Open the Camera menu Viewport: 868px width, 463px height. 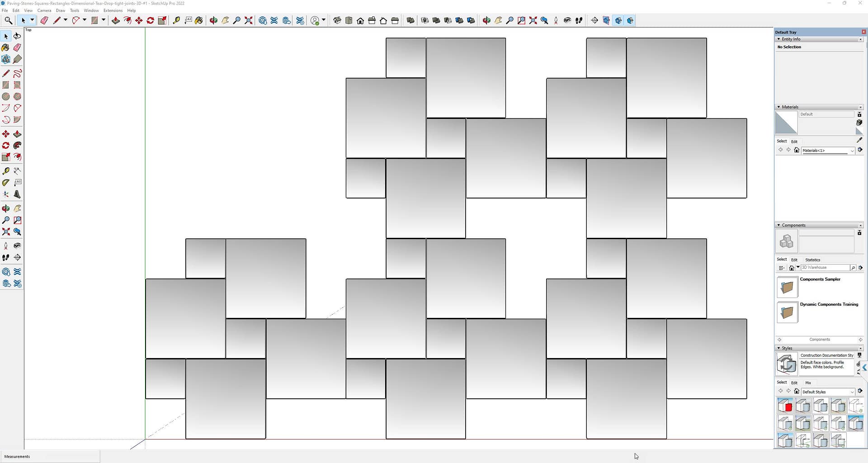point(44,10)
